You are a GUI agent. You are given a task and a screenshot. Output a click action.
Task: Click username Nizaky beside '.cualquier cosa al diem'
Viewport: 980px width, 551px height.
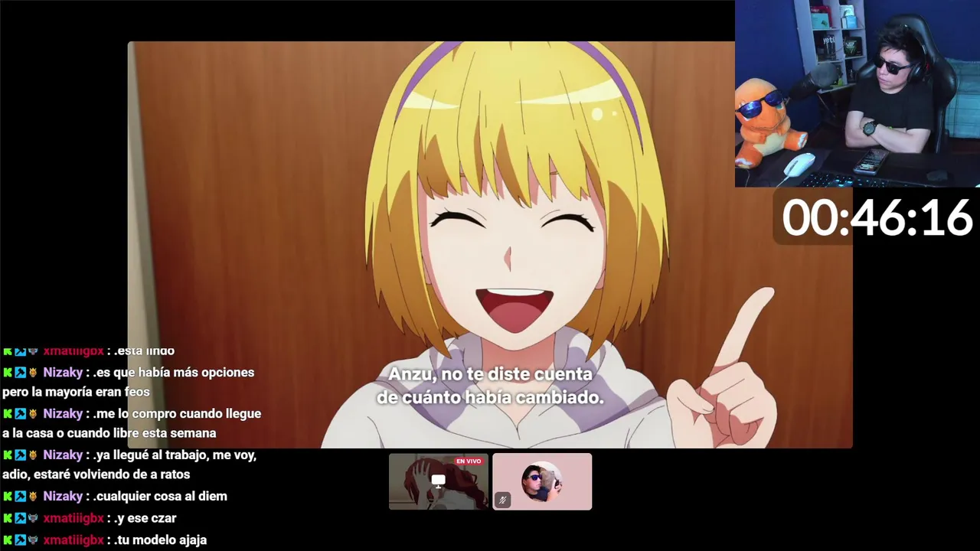pos(63,496)
